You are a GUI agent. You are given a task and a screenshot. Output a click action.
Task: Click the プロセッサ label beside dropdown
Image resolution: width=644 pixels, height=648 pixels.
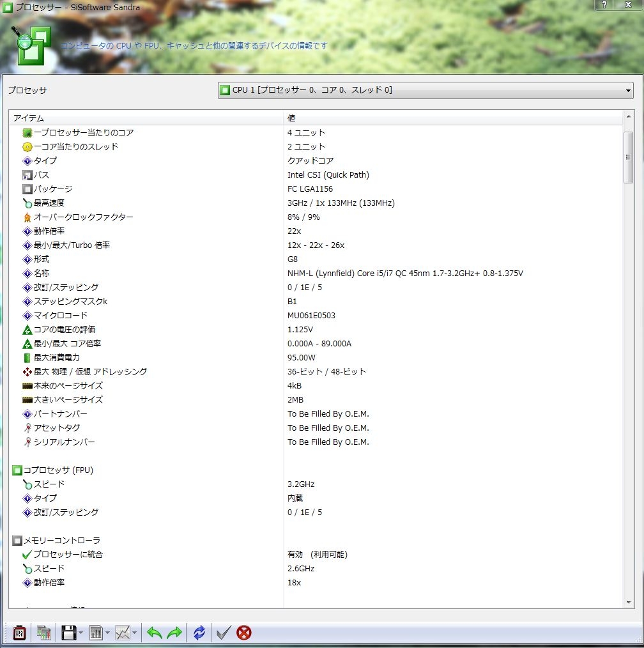click(27, 90)
